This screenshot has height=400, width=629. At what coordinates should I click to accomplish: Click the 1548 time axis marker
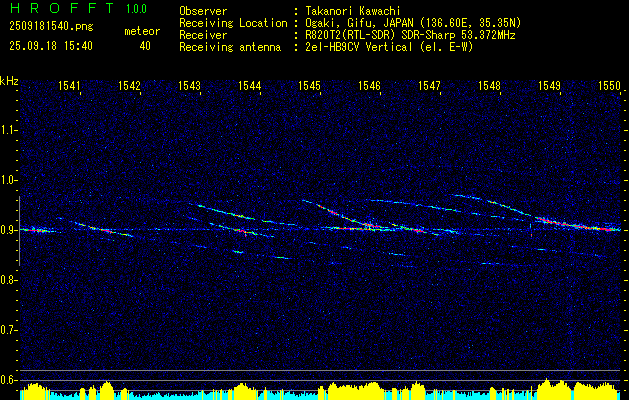point(489,85)
